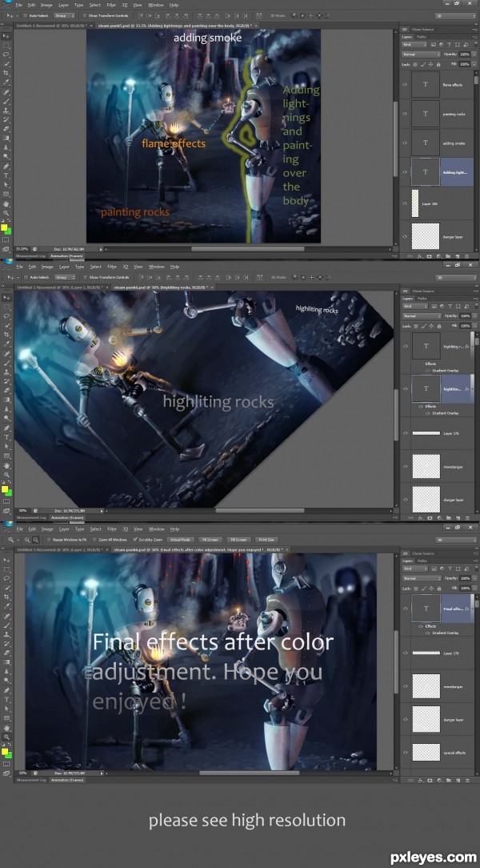Screen dimensions: 480x868
Task: Open Measurement Log panel in adding smoke window
Action: click(31, 256)
